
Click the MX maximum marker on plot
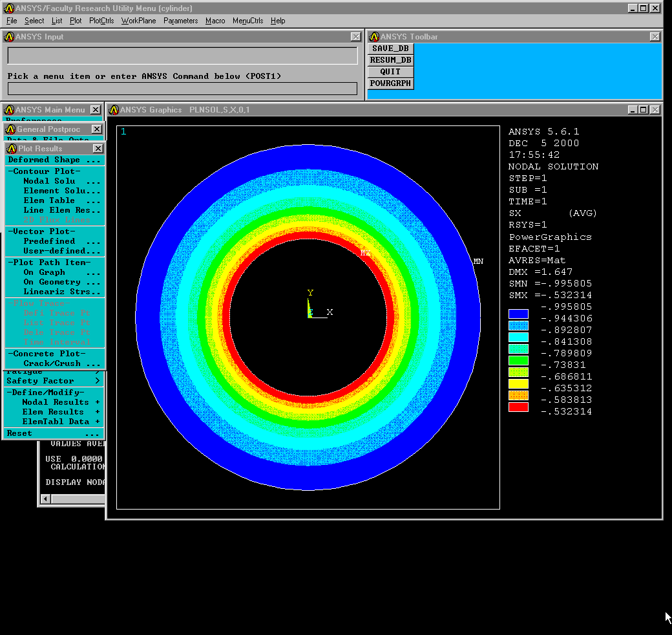pos(365,253)
